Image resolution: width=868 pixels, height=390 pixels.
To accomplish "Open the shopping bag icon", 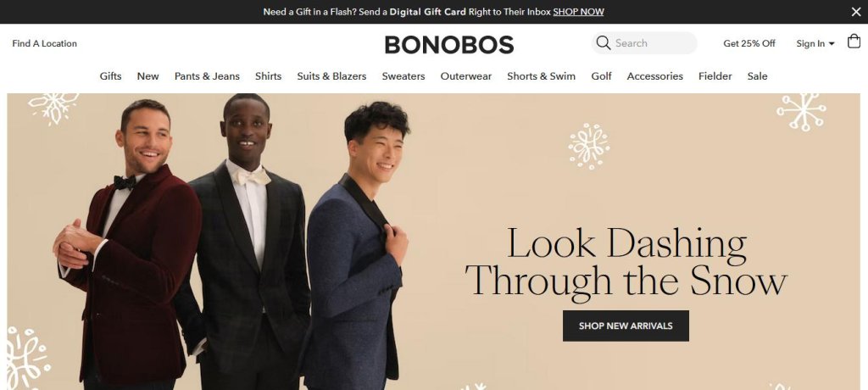I will pos(854,42).
